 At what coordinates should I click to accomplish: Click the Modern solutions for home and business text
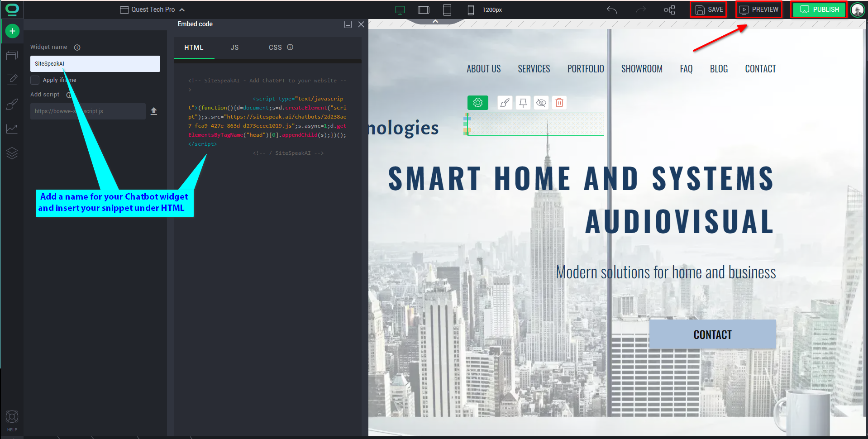pos(666,272)
